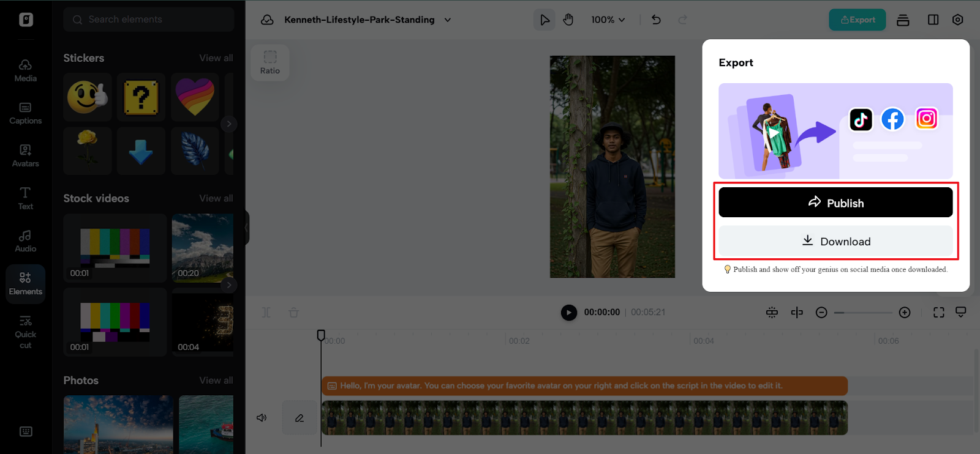This screenshot has width=980, height=454.
Task: Open the Ratio tool
Action: point(270,62)
